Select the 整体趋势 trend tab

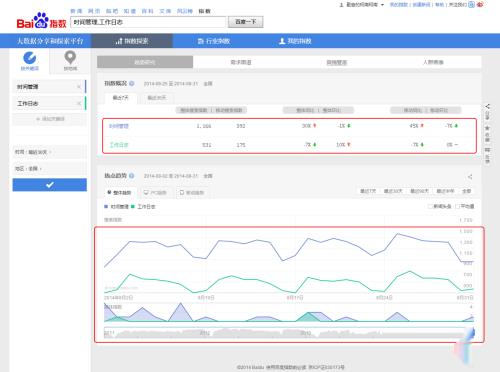(119, 193)
